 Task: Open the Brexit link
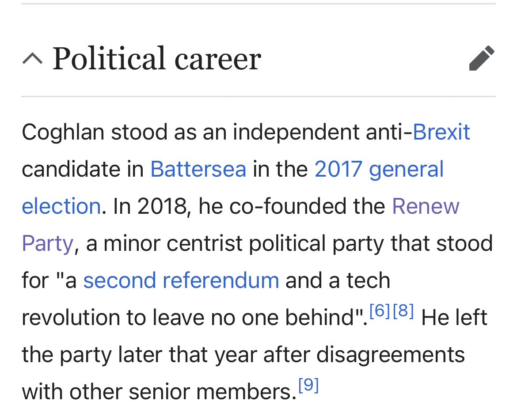[441, 132]
